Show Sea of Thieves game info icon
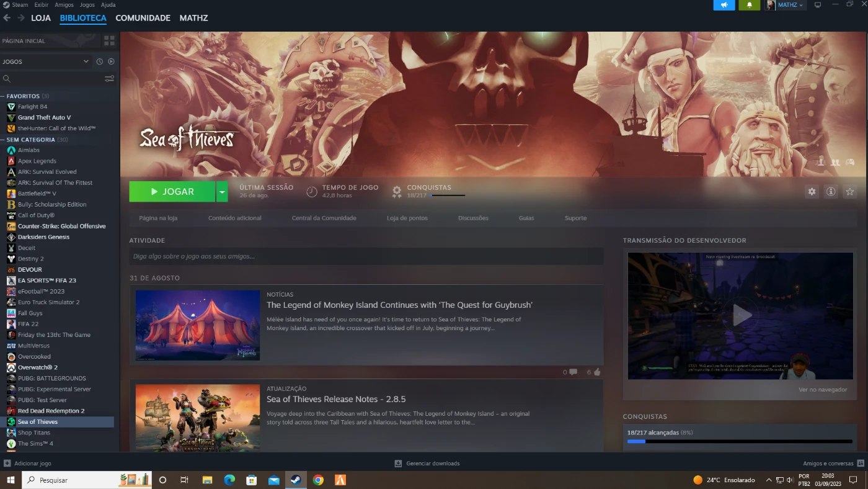The image size is (868, 489). [x=831, y=192]
